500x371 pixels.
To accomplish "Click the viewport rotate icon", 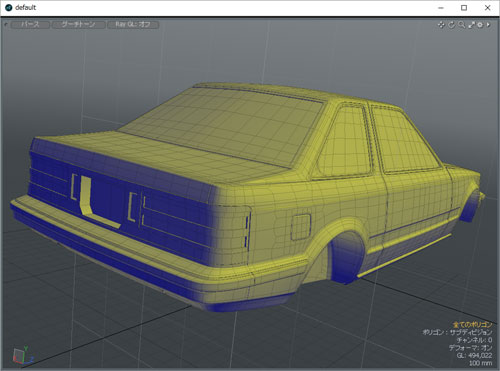I will [x=452, y=25].
